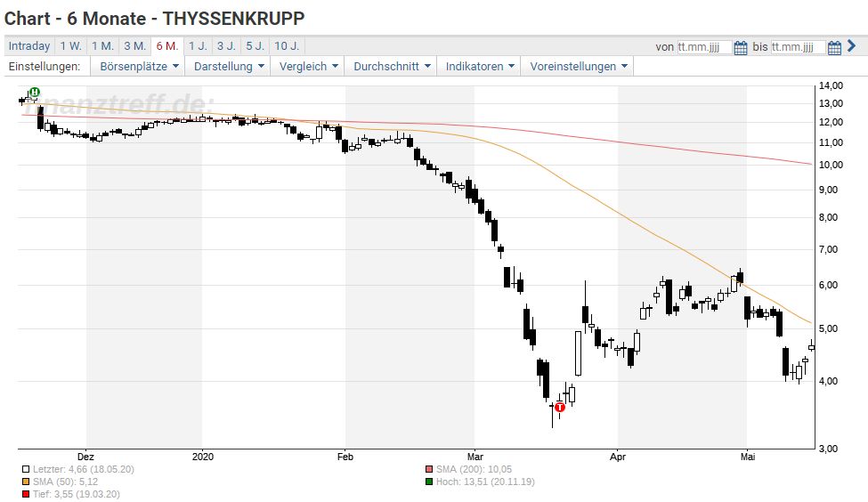Image resolution: width=868 pixels, height=502 pixels.
Task: Switch to the Intraday tab
Action: tap(29, 46)
